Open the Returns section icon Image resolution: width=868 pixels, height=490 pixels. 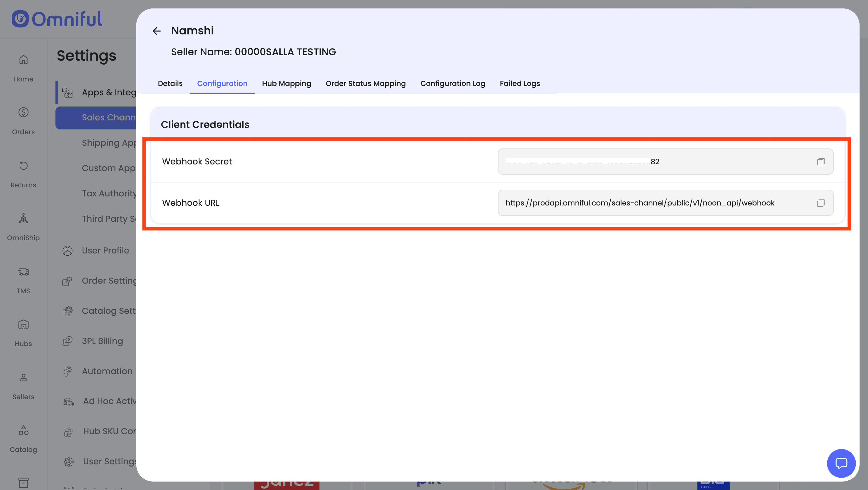coord(23,166)
